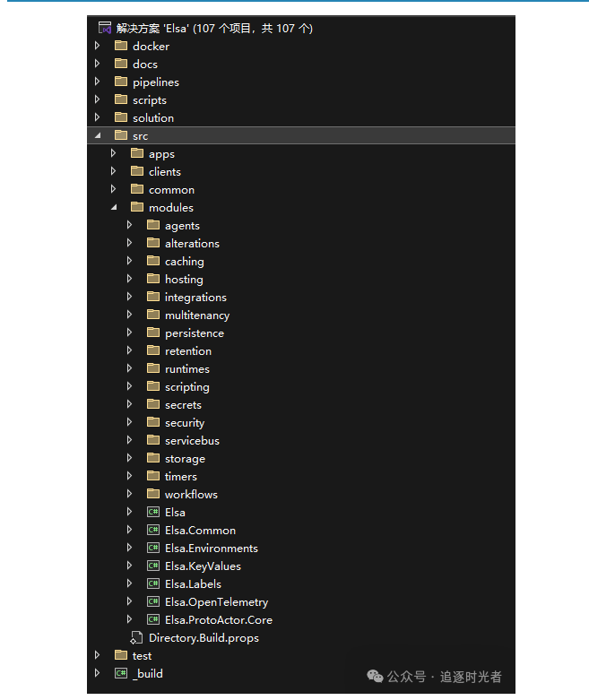
Task: Click the C# project icon beside _build
Action: (121, 673)
